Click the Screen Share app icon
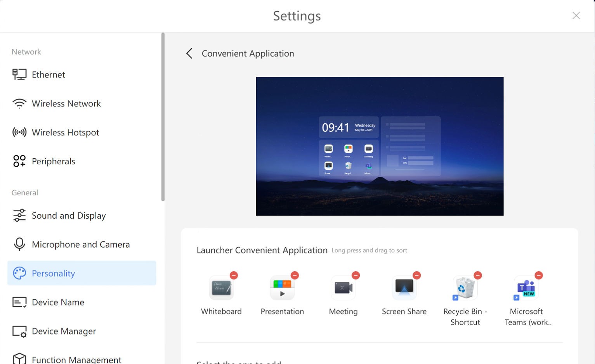 404,288
